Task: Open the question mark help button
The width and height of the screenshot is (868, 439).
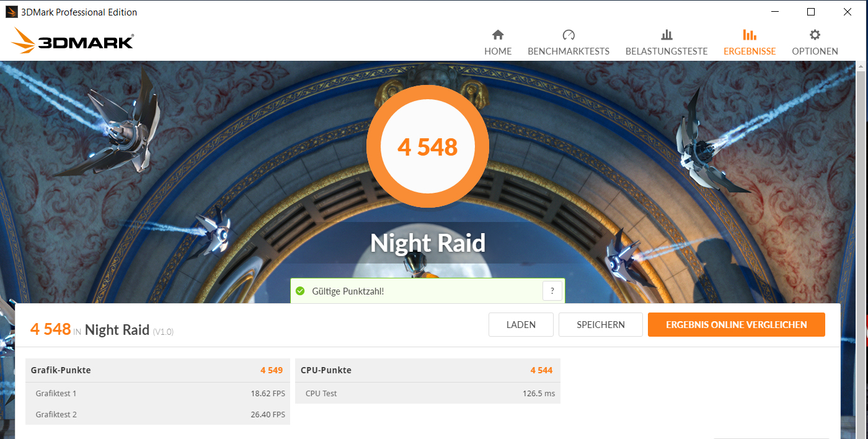Action: pos(552,291)
